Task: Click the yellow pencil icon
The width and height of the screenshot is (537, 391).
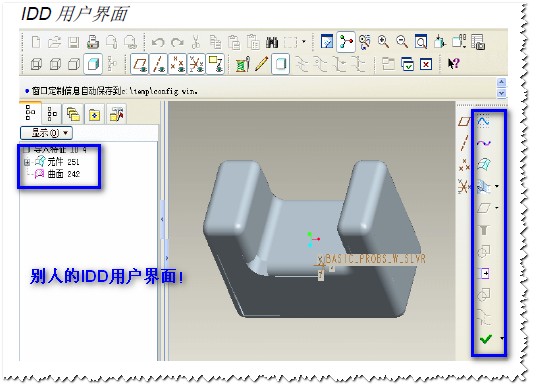Action: tap(261, 64)
